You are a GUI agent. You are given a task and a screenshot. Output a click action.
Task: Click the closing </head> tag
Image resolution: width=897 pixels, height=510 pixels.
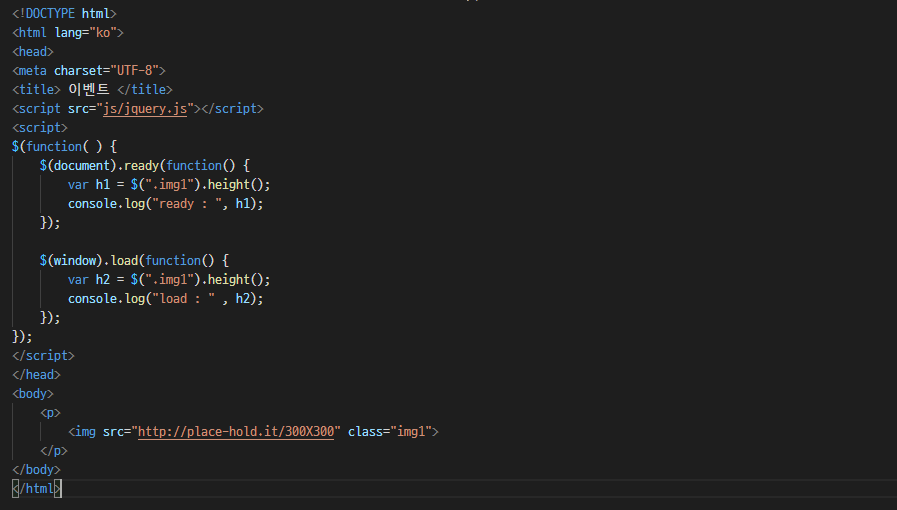pos(36,374)
